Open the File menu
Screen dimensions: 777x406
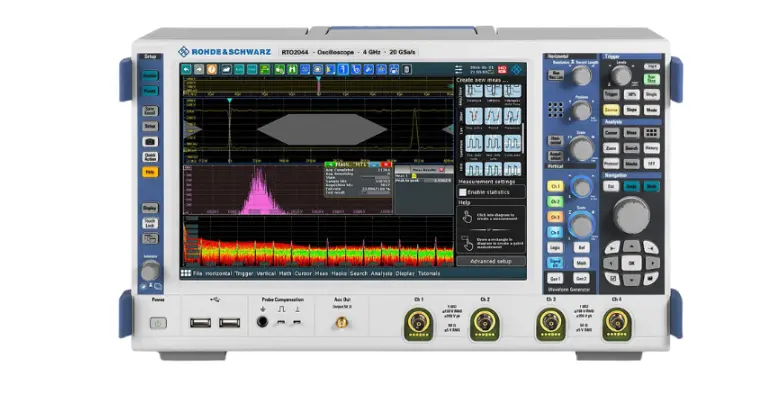click(x=198, y=273)
